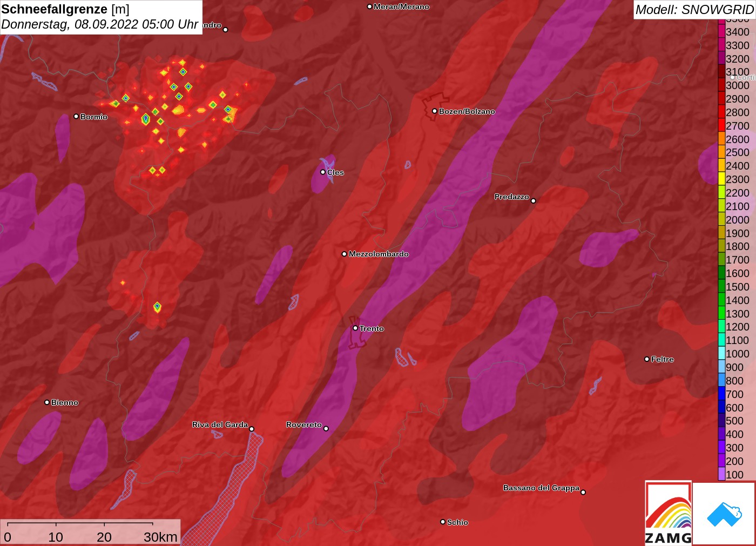Pick the 100 legend color swatch

pyautogui.click(x=721, y=474)
